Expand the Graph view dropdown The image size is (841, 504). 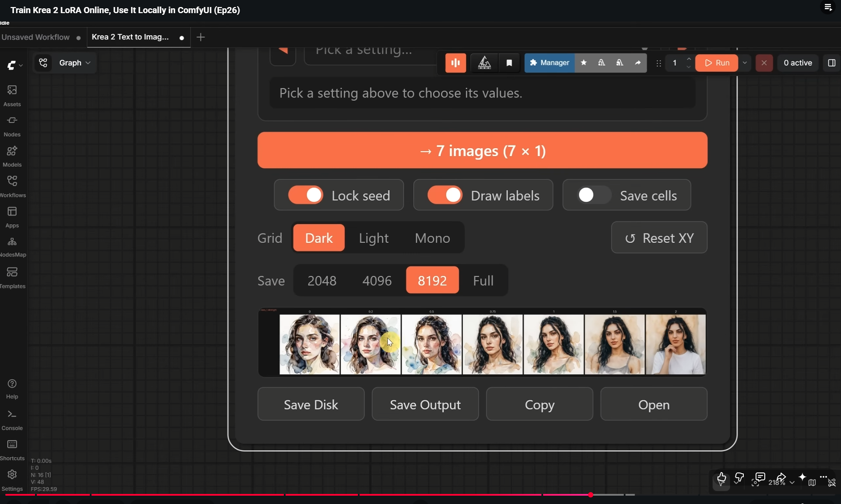point(75,63)
